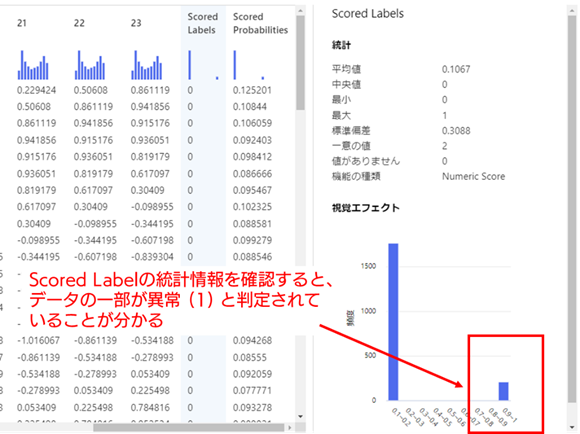This screenshot has width=580, height=434.
Task: Click column 23 histogram thumbnail
Action: (147, 65)
